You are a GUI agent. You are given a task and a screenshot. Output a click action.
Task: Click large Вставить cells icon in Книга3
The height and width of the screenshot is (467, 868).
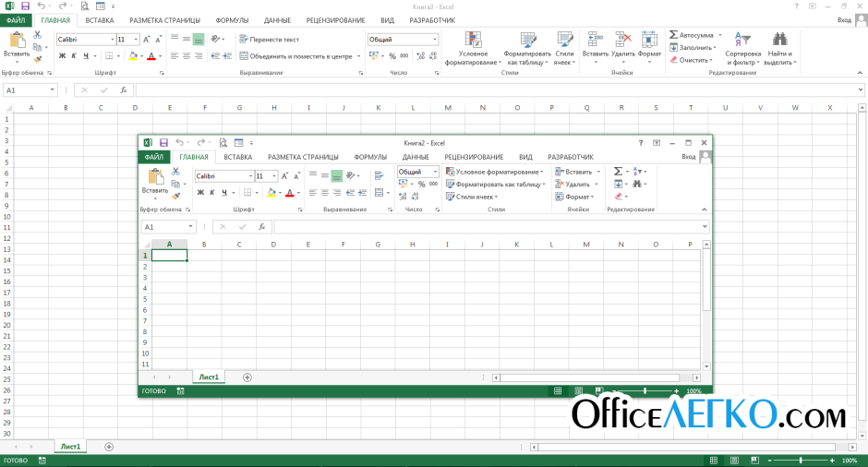click(x=595, y=40)
